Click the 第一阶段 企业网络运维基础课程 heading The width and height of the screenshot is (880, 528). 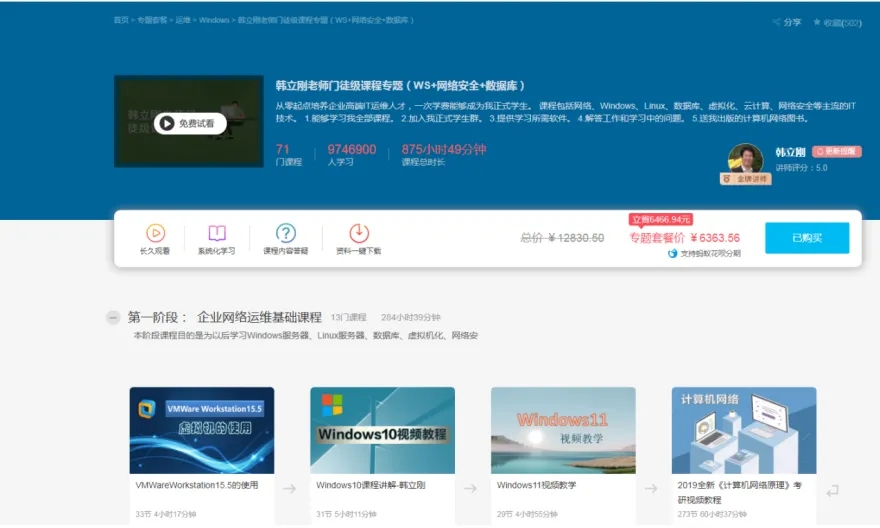pyautogui.click(x=224, y=318)
